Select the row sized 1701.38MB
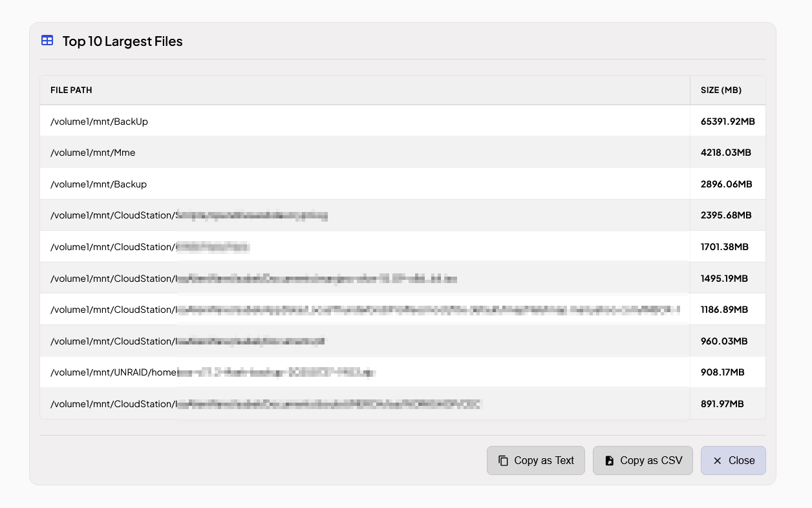 [403, 246]
